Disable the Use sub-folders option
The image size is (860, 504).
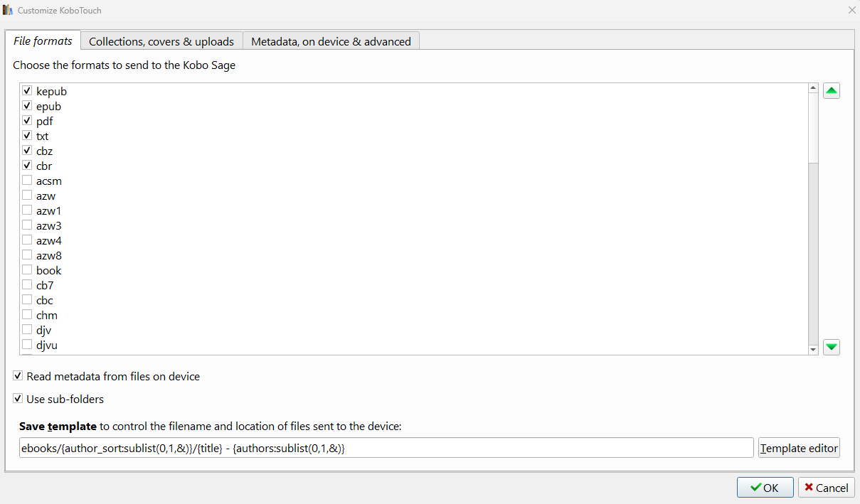click(x=18, y=399)
